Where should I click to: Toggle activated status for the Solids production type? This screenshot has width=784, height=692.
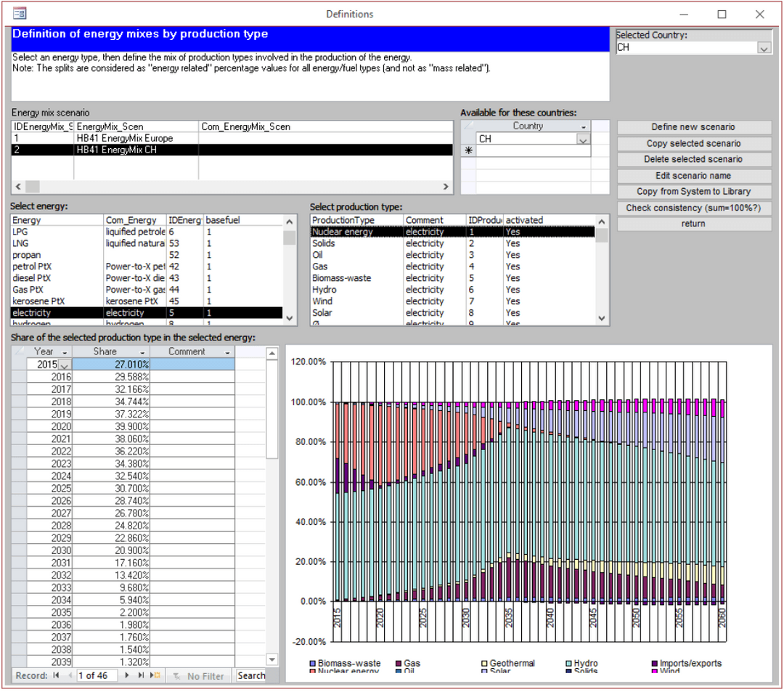[x=513, y=243]
